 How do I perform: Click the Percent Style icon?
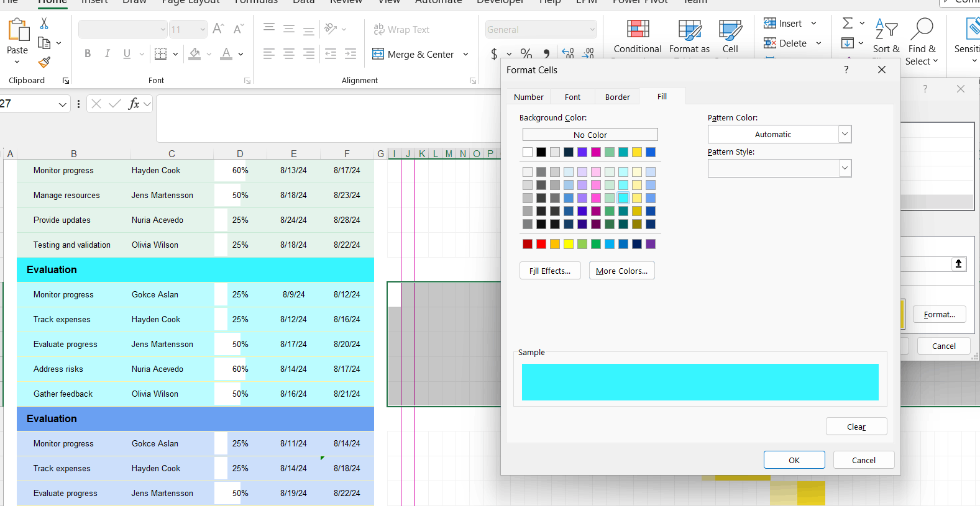click(x=526, y=53)
